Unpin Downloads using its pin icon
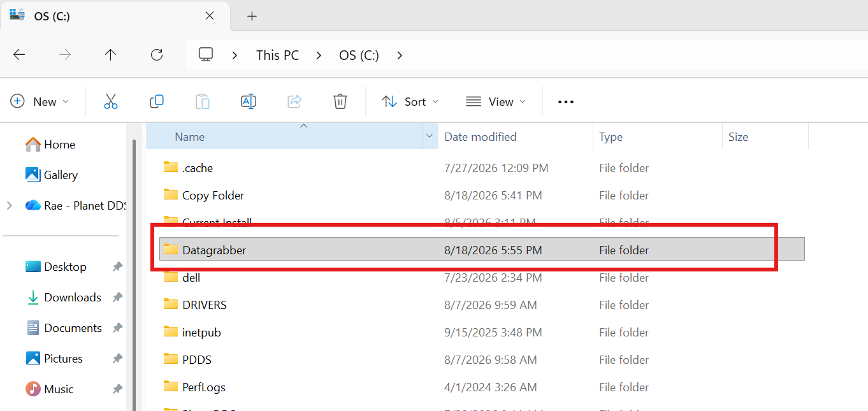 coord(117,298)
